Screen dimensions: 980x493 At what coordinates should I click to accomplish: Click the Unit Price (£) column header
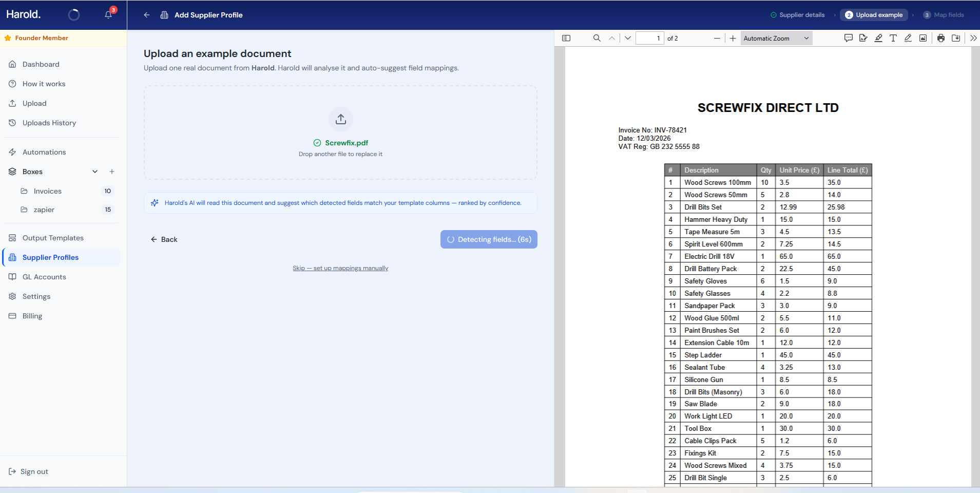(x=799, y=170)
